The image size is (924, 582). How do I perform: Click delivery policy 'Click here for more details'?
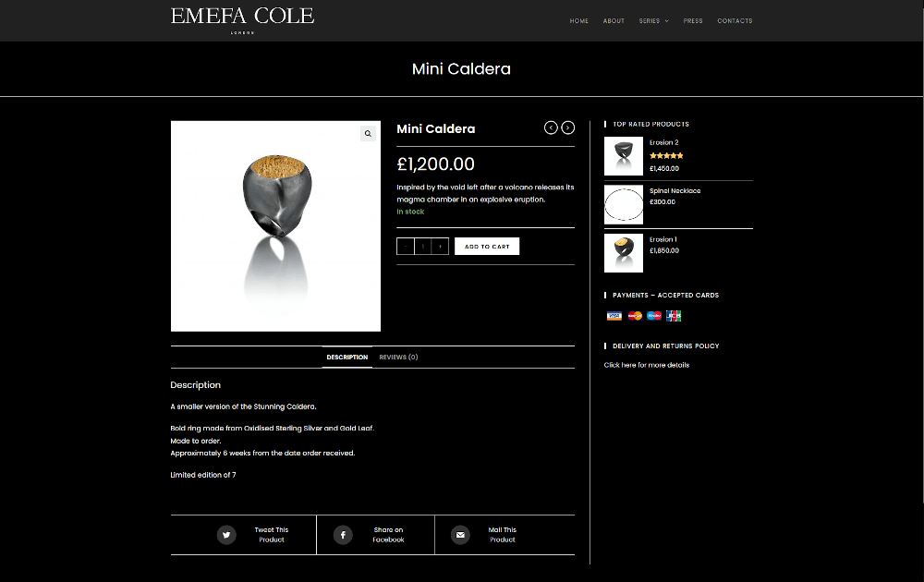click(x=647, y=365)
